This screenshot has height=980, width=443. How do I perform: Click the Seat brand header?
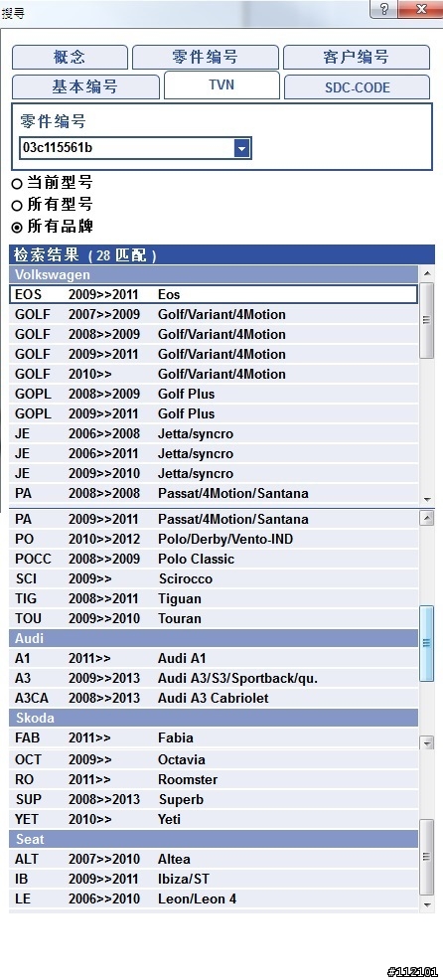214,840
